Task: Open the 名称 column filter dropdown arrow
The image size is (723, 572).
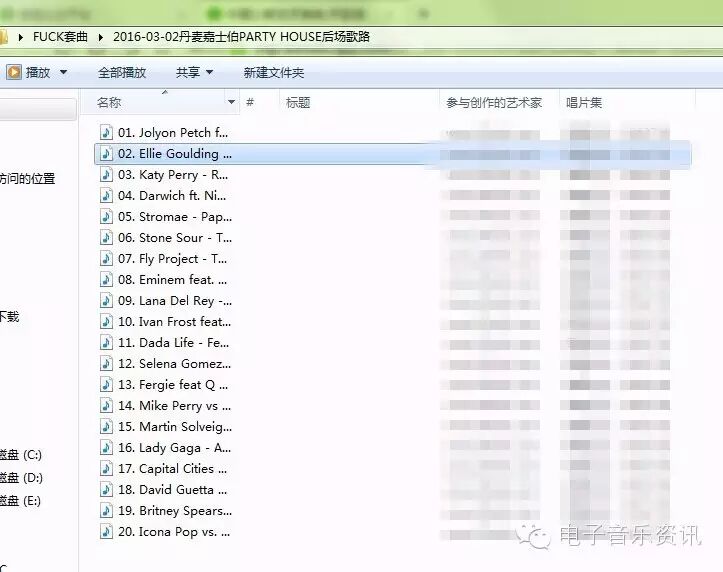Action: click(231, 102)
